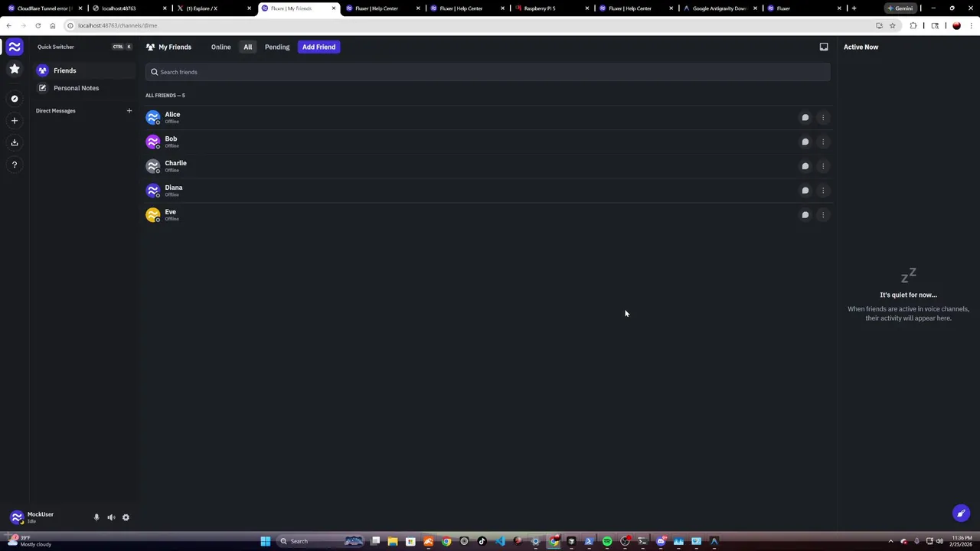Switch to the Google Antigravity Download browser tab
Image resolution: width=980 pixels, height=551 pixels.
719,8
